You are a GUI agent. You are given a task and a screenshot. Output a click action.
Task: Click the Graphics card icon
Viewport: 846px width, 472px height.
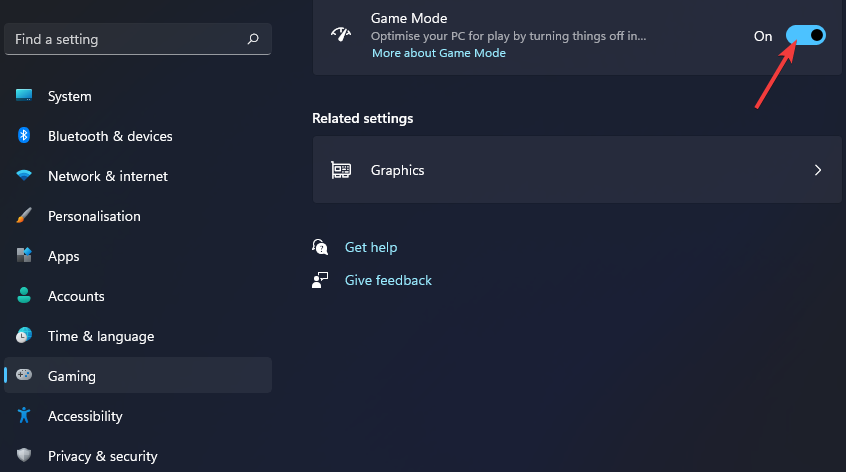341,170
